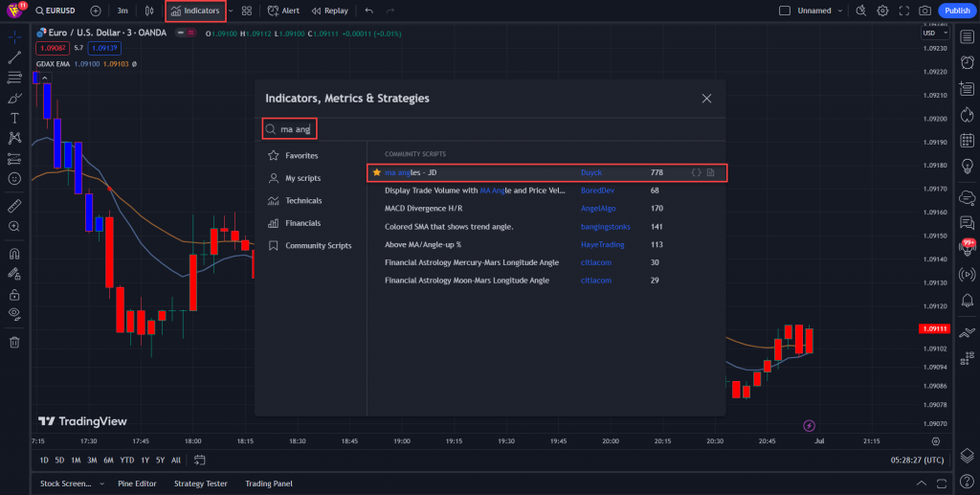The image size is (980, 495).
Task: Select the YTD date range
Action: coord(127,460)
